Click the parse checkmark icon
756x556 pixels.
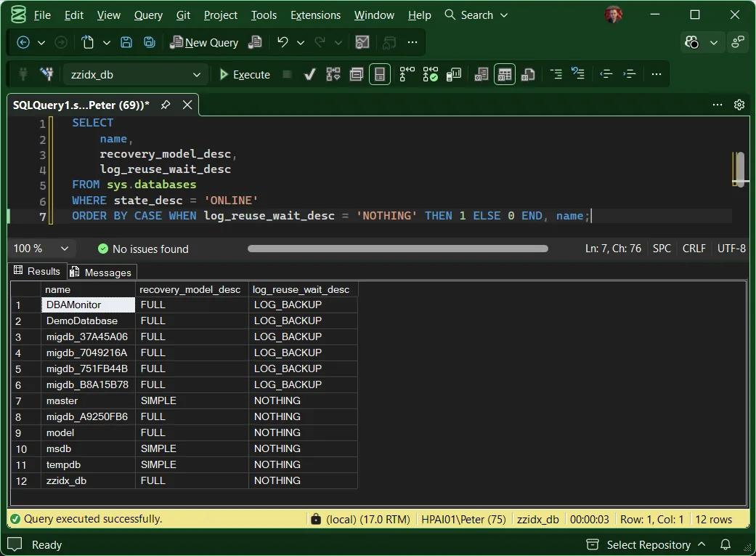[x=309, y=74]
